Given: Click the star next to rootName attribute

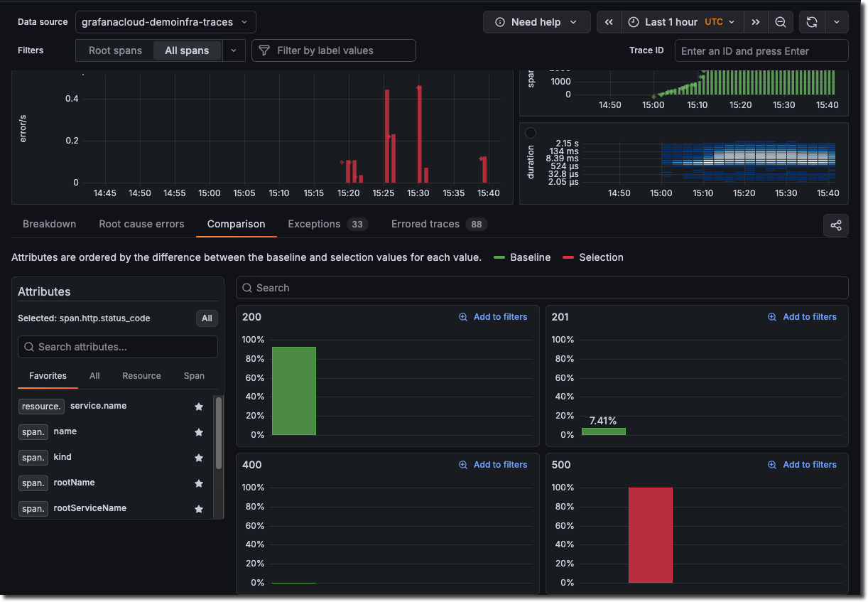Looking at the screenshot, I should click(x=199, y=483).
